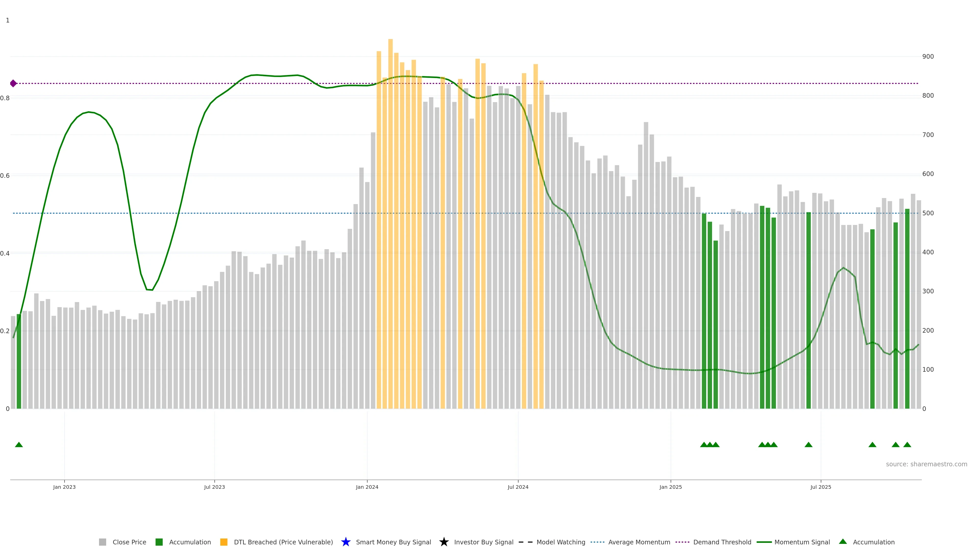The height and width of the screenshot is (551, 980).
Task: Click the accumulation triangle just before Jul 2025
Action: click(x=808, y=445)
